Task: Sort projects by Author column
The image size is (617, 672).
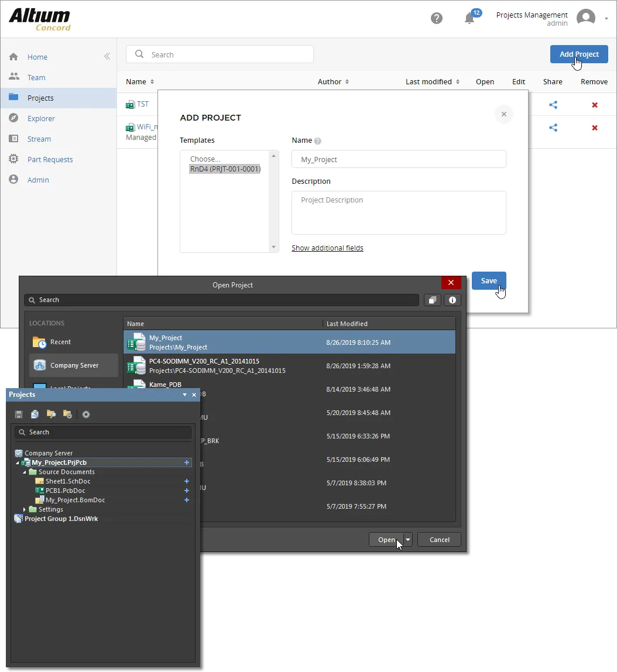Action: 333,82
